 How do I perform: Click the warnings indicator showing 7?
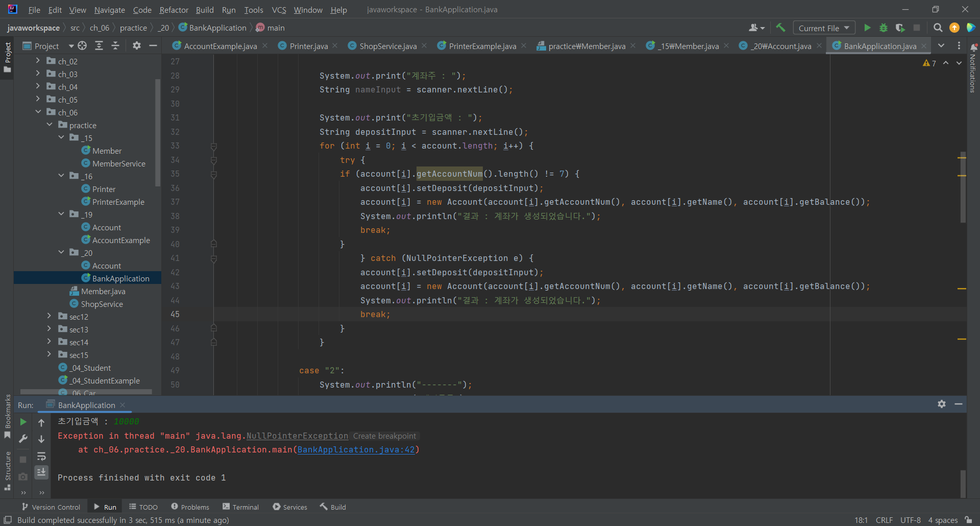pyautogui.click(x=929, y=63)
